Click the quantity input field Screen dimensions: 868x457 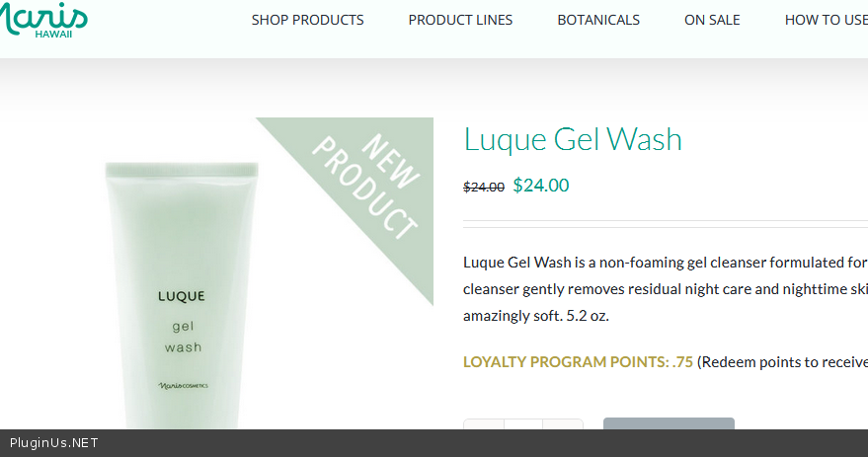click(x=523, y=424)
